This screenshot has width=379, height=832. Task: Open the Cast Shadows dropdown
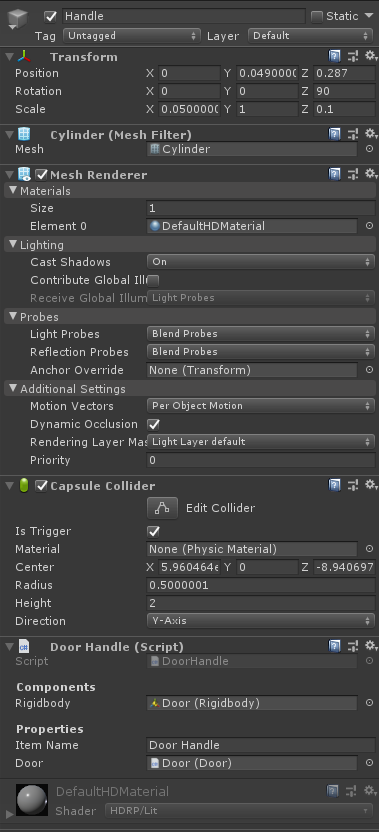(261, 262)
